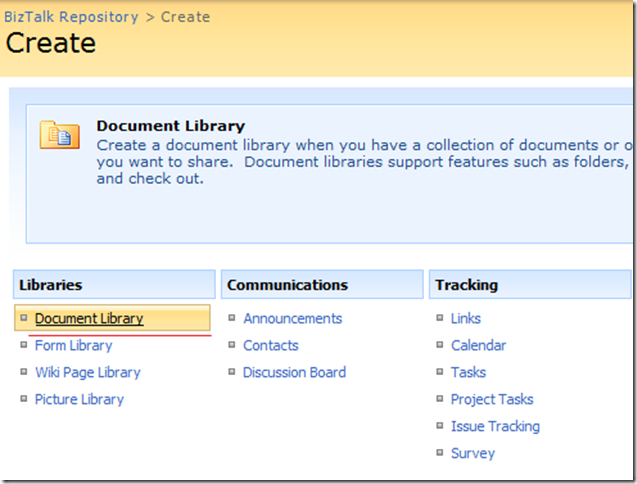This screenshot has height=484, width=637.
Task: Open the Project Tasks option
Action: (x=492, y=400)
